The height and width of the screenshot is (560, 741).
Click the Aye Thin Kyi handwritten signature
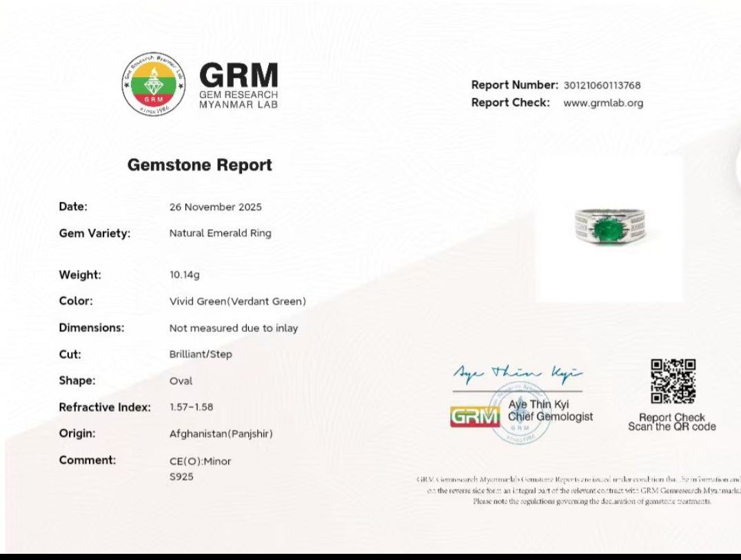[x=517, y=373]
